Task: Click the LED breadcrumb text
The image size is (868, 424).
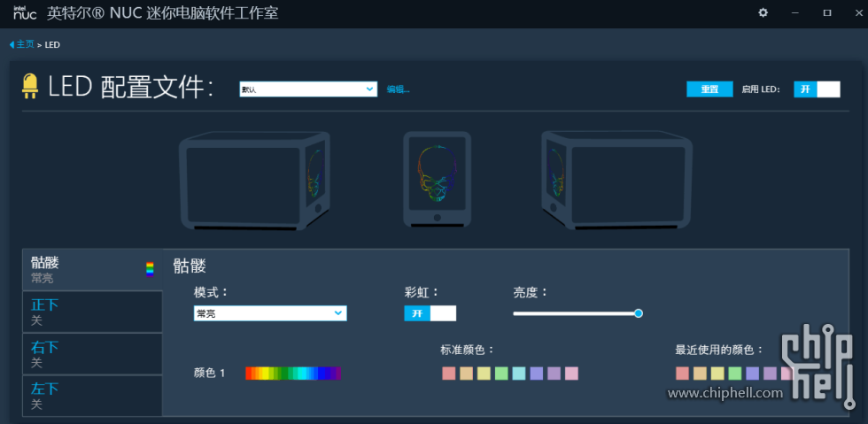Action: coord(52,44)
